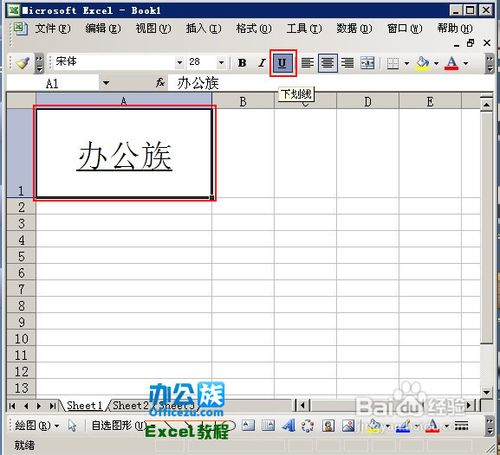Screen dimensions: 500x455
Task: Open the 格式(O) menu
Action: point(254,29)
